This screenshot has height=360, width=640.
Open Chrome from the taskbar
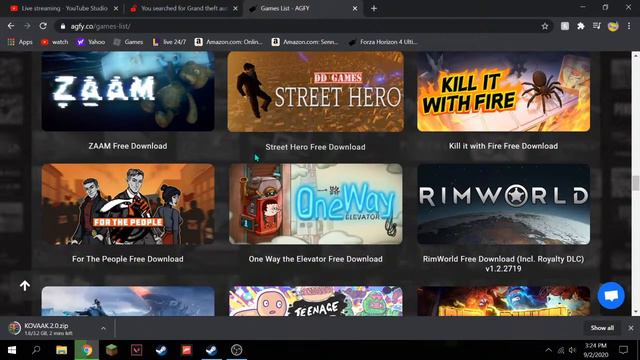(87, 350)
